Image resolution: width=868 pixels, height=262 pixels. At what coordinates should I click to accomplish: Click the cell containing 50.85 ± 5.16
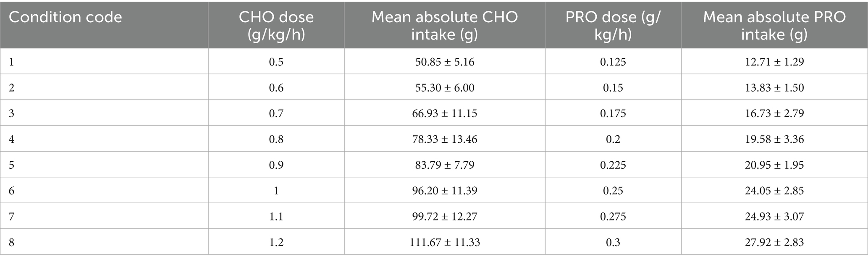(x=444, y=62)
